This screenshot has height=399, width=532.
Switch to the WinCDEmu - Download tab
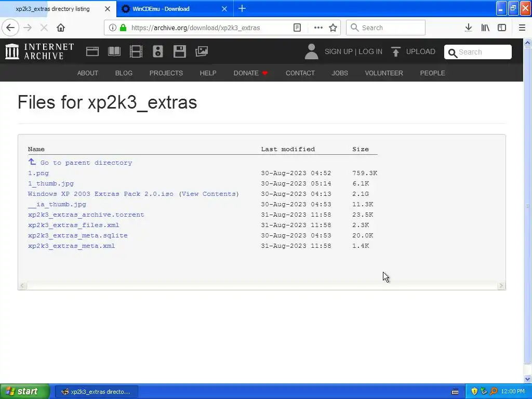coord(175,9)
